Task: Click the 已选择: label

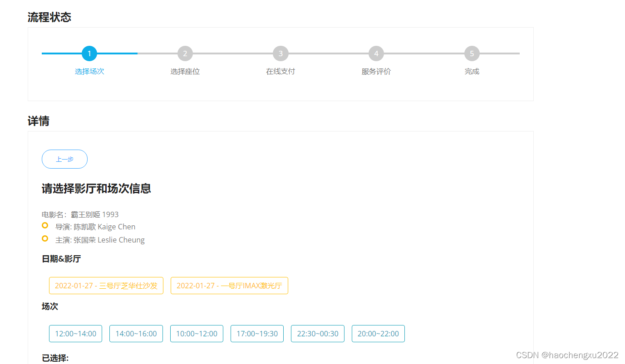Action: point(55,358)
